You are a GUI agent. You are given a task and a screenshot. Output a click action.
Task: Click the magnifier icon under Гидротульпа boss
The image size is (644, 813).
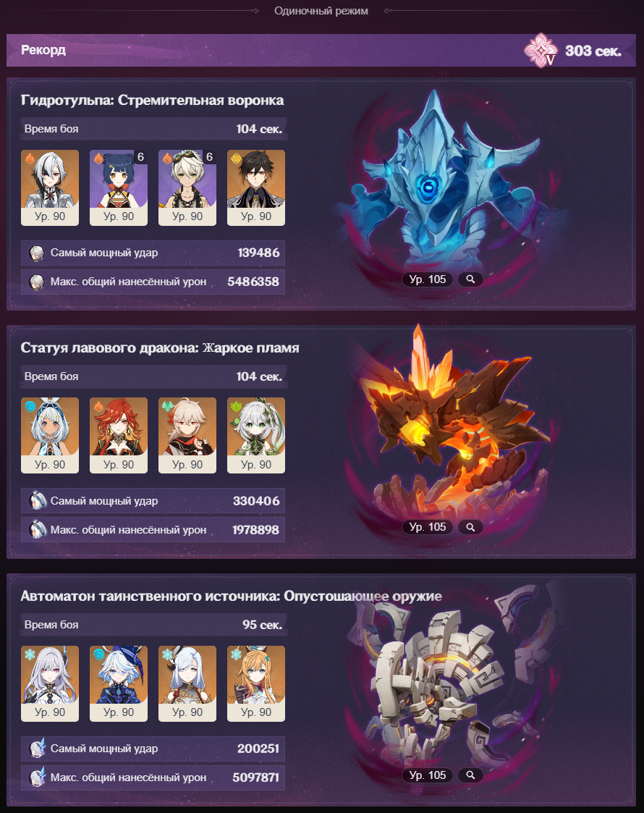(x=470, y=279)
